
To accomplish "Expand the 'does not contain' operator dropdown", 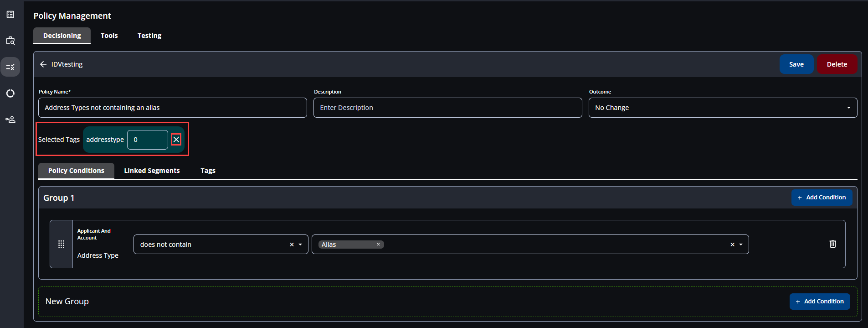I will click(300, 245).
